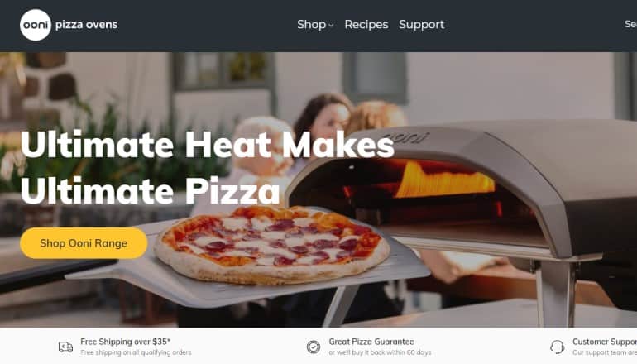Open the Great Pizza Guarantee link
Screen dimensions: 637x364
(371, 342)
